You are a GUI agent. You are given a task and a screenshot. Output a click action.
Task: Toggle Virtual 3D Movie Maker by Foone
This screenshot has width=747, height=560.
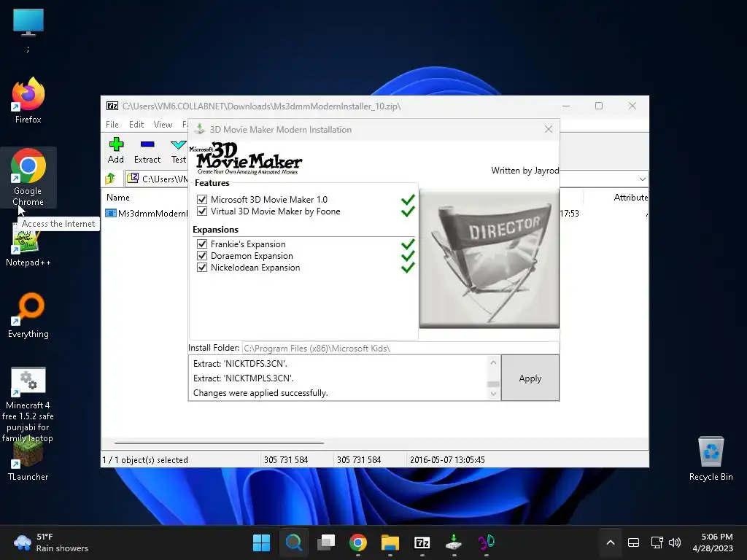click(x=202, y=211)
